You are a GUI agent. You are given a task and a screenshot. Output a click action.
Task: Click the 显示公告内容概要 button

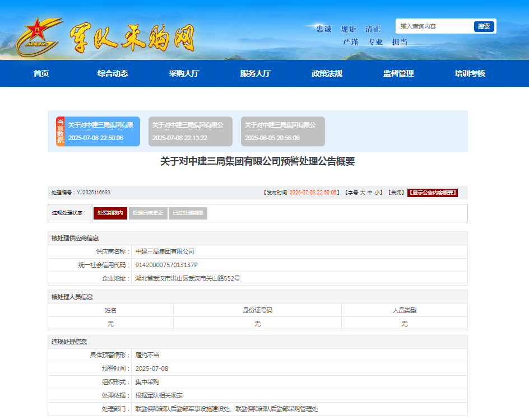433,193
